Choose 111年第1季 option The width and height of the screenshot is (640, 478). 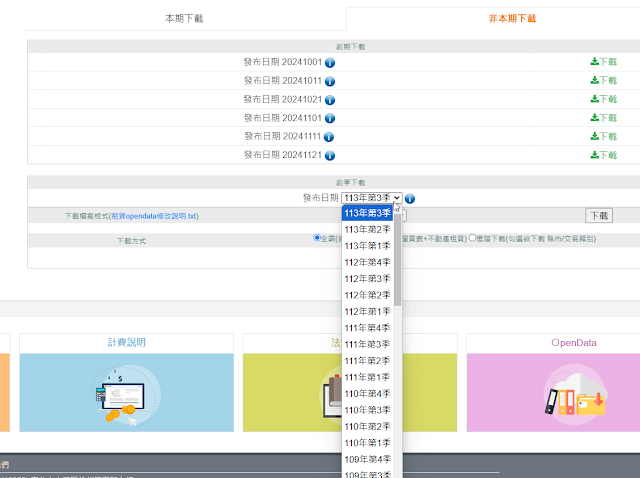click(x=367, y=377)
